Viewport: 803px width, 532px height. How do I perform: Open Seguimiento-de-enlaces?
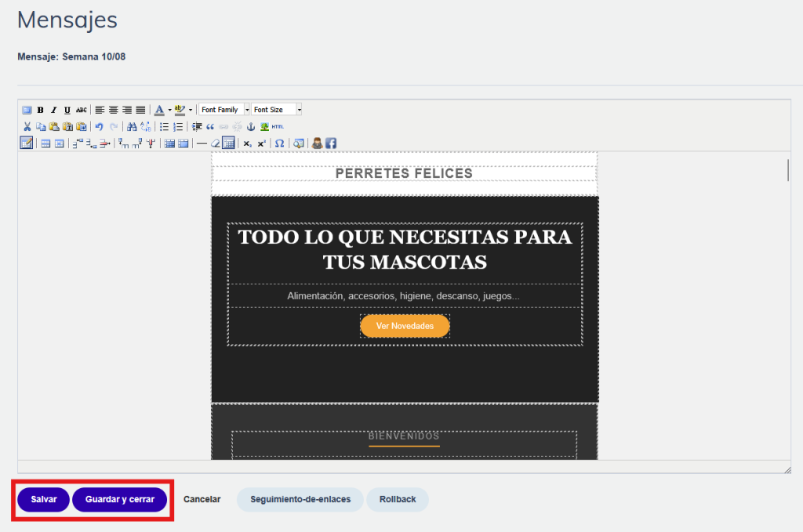300,499
